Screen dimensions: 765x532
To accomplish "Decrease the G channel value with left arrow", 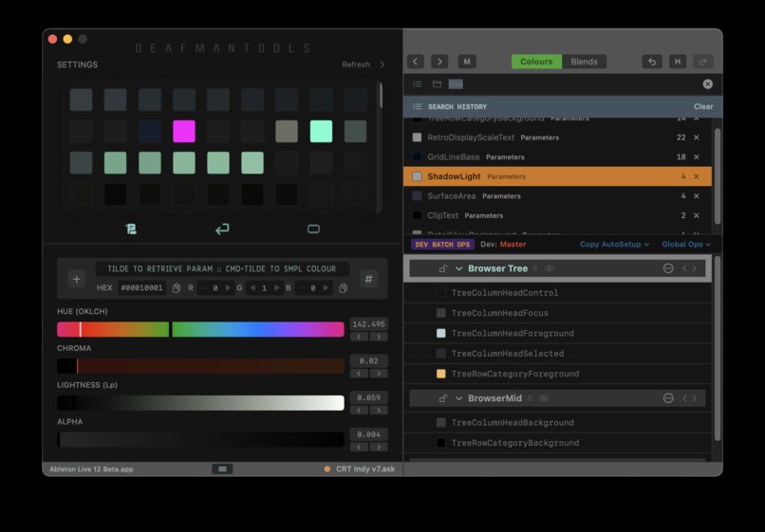I will (x=252, y=288).
